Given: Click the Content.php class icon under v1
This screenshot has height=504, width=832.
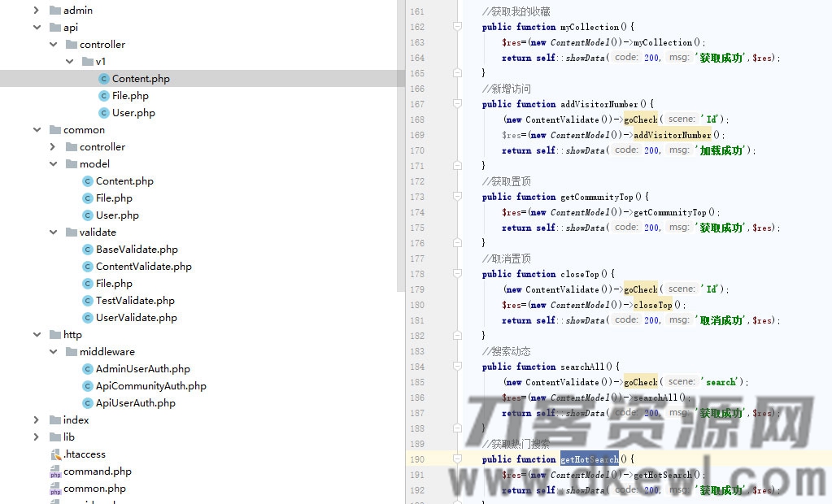Looking at the screenshot, I should point(103,78).
